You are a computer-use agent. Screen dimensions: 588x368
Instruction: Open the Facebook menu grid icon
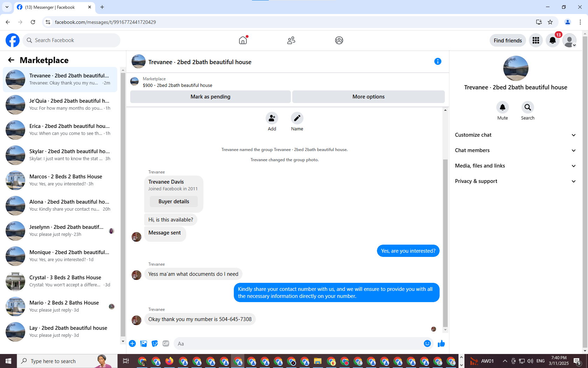[536, 40]
